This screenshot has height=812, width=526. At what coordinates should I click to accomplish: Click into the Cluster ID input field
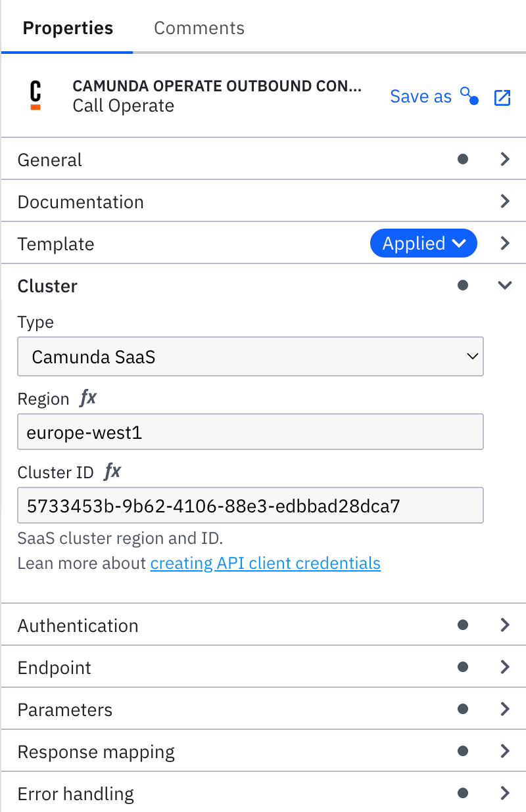pyautogui.click(x=251, y=505)
